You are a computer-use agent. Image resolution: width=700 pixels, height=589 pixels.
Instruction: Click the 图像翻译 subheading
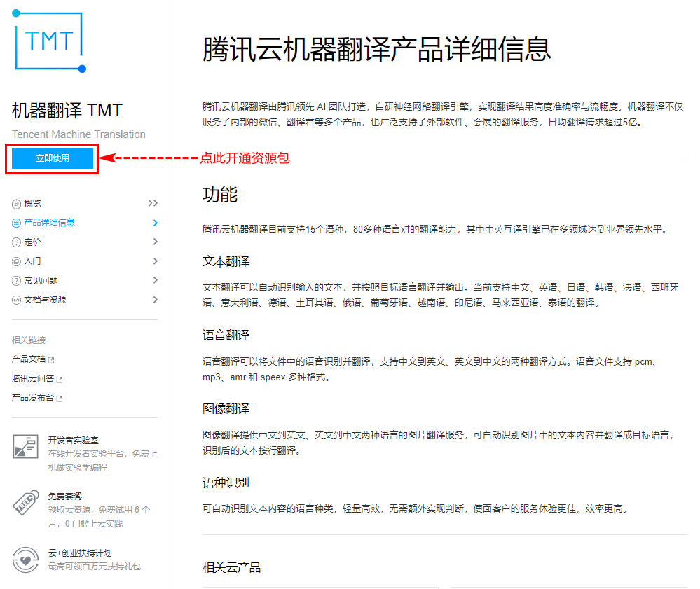pos(226,409)
